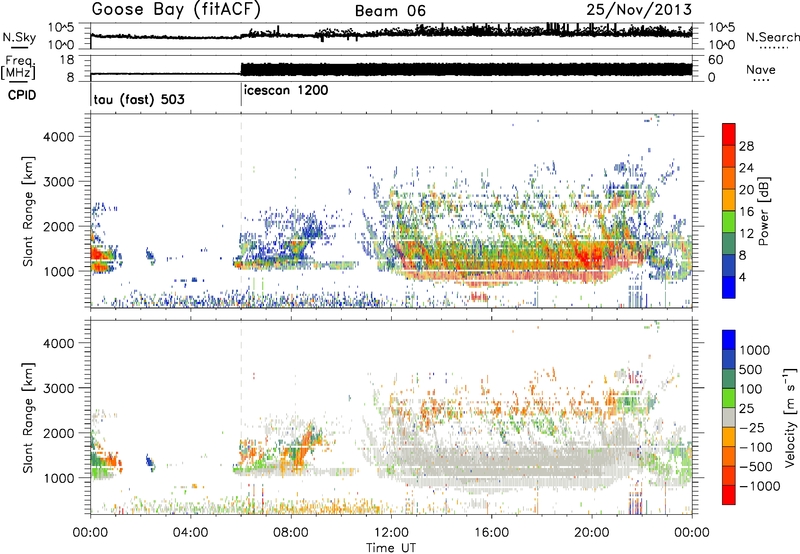Click the '28' tick on the power colorbar
Screen dimensions: 800x554
pyautogui.click(x=746, y=146)
